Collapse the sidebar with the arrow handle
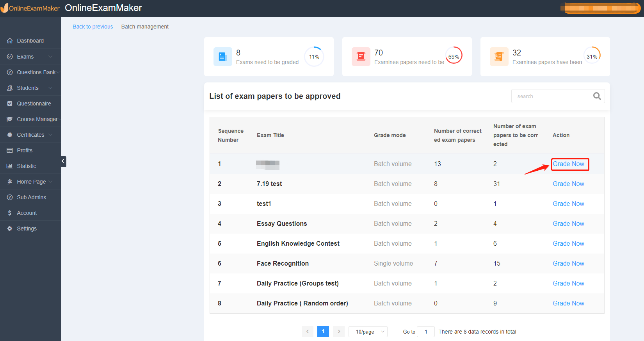This screenshot has width=644, height=341. [x=63, y=161]
